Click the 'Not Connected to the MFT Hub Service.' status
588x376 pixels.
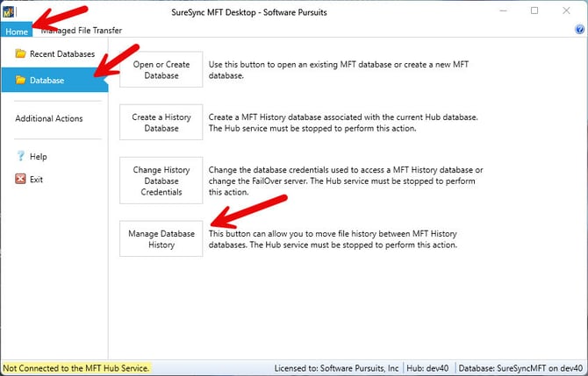[x=76, y=368]
